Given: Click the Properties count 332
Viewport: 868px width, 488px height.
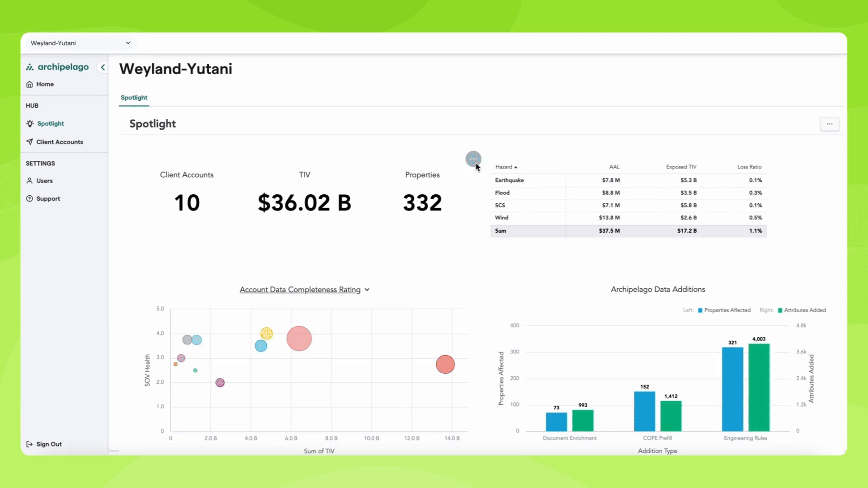Looking at the screenshot, I should 422,202.
